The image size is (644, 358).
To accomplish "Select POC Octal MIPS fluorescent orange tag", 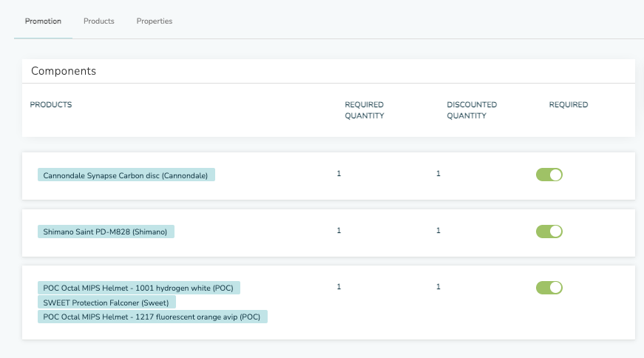I will coord(152,317).
